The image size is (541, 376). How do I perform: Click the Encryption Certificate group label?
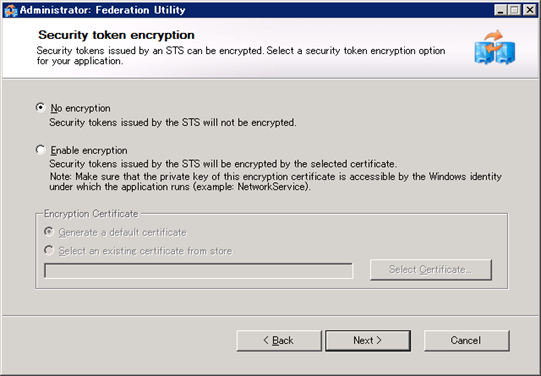point(91,214)
